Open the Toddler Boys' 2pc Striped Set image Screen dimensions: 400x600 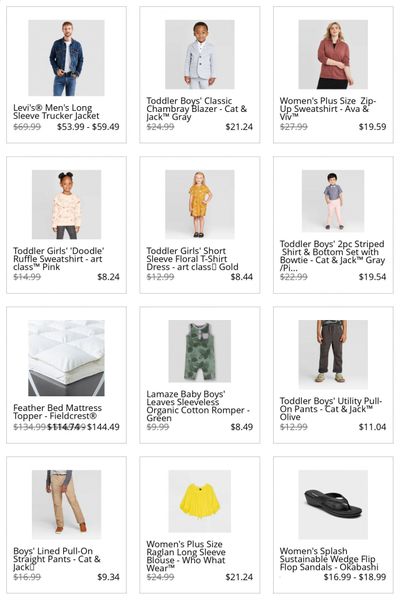(333, 201)
